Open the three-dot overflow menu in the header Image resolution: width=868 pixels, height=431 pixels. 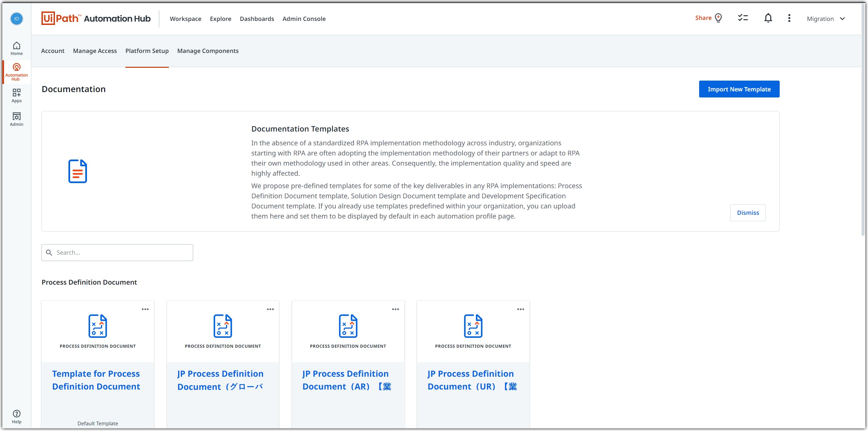click(x=789, y=18)
